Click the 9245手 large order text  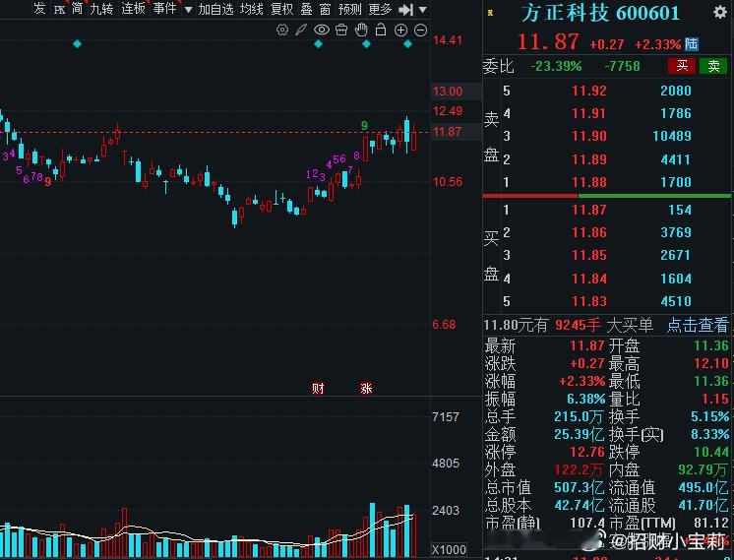579,325
